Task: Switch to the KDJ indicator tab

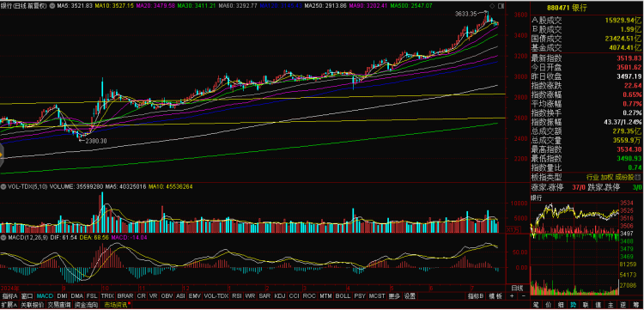Action: pos(279,295)
